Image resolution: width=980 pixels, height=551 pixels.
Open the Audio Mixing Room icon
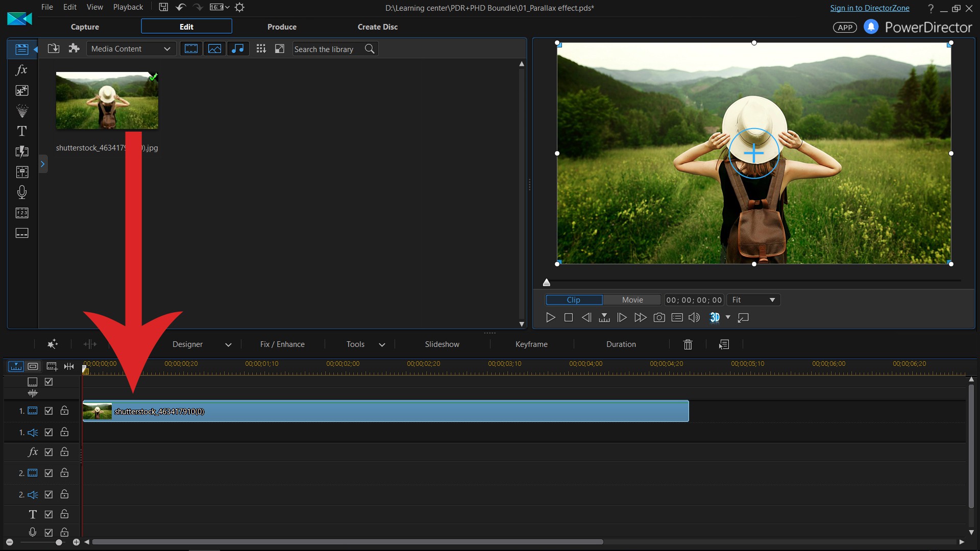tap(22, 172)
